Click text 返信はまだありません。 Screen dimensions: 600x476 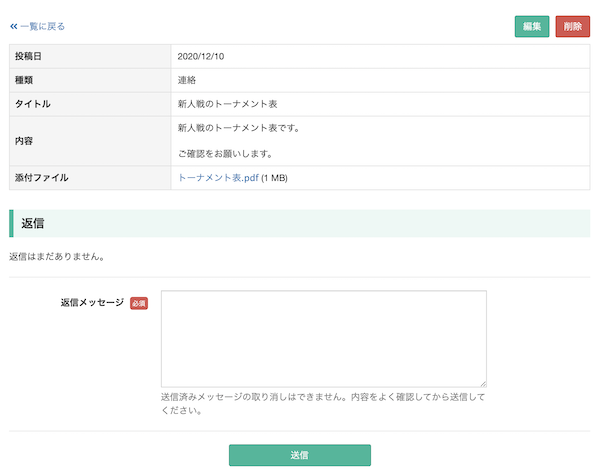tap(57, 257)
